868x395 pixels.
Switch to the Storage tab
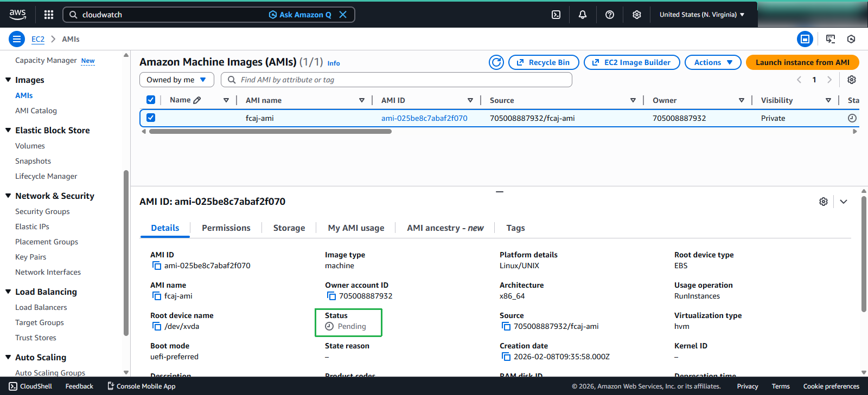289,228
